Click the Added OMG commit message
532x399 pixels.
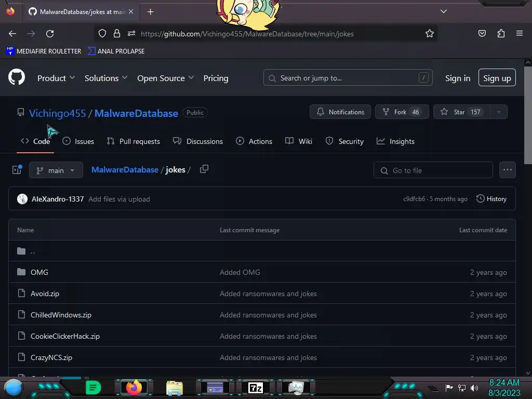(240, 272)
